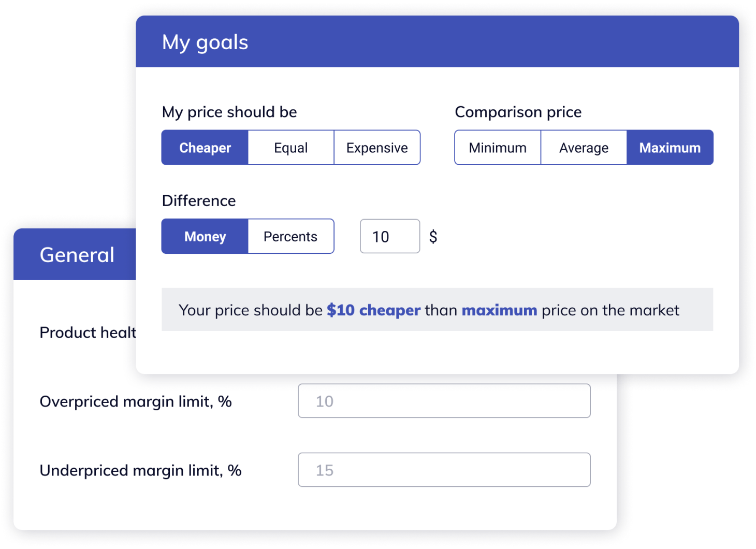Switch Difference to Percents mode
Screen dimensions: 756x549
coord(290,236)
